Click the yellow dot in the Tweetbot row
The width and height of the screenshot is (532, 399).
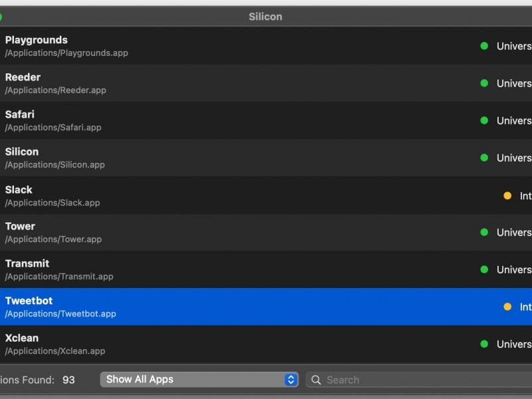(x=507, y=307)
